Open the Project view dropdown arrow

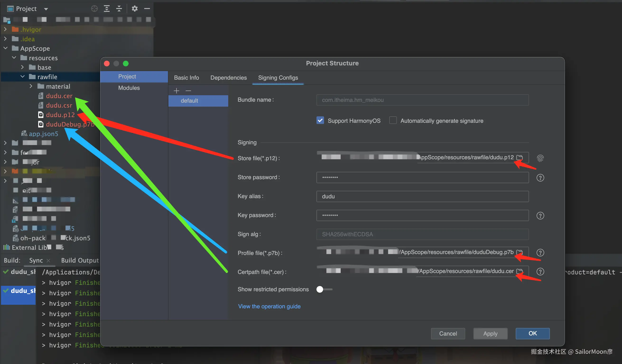(x=46, y=9)
